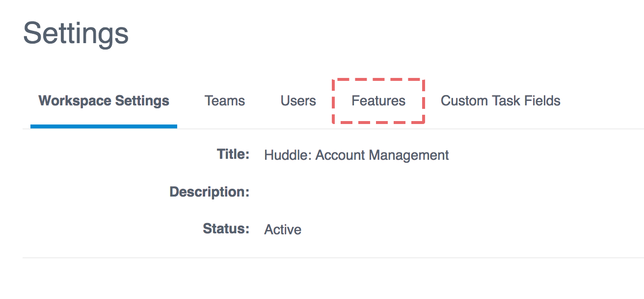The image size is (644, 299).
Task: Open the highlighted Features tab
Action: coord(378,101)
